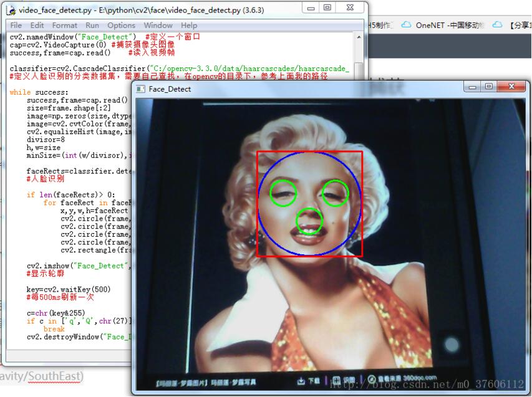Viewport: 532px width, 397px height.
Task: Minimize the IDLE editor window
Action: (311, 7)
